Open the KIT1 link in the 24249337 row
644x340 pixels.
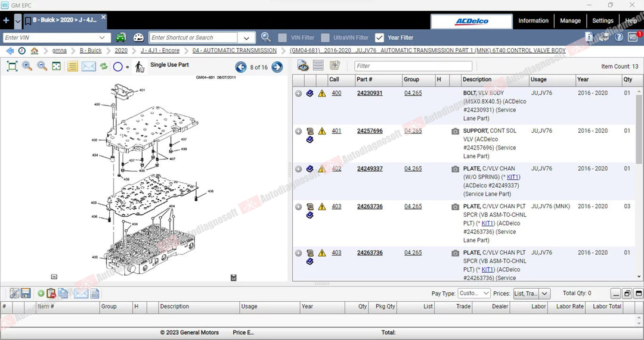click(x=513, y=177)
